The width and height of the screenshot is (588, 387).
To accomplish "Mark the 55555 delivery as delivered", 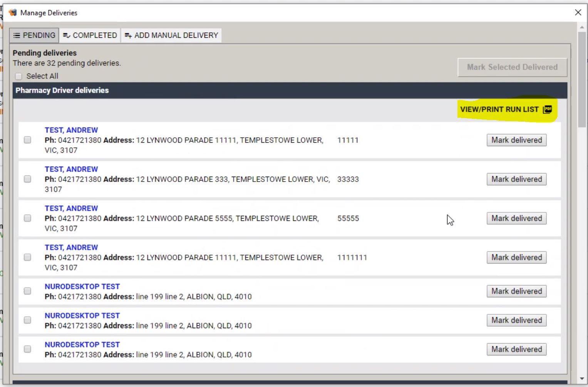I will [x=516, y=219].
